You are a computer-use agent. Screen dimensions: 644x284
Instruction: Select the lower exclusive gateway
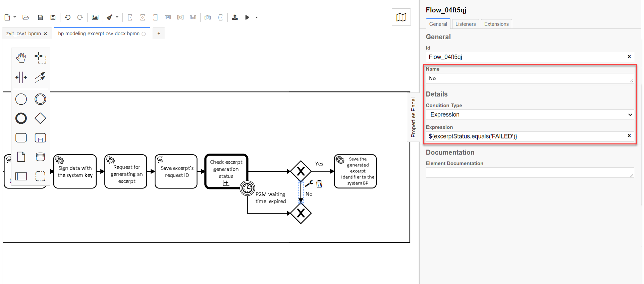[x=301, y=213]
